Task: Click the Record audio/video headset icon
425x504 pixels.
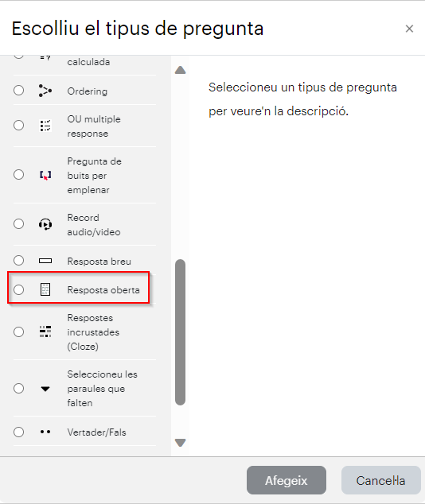Action: (x=45, y=224)
